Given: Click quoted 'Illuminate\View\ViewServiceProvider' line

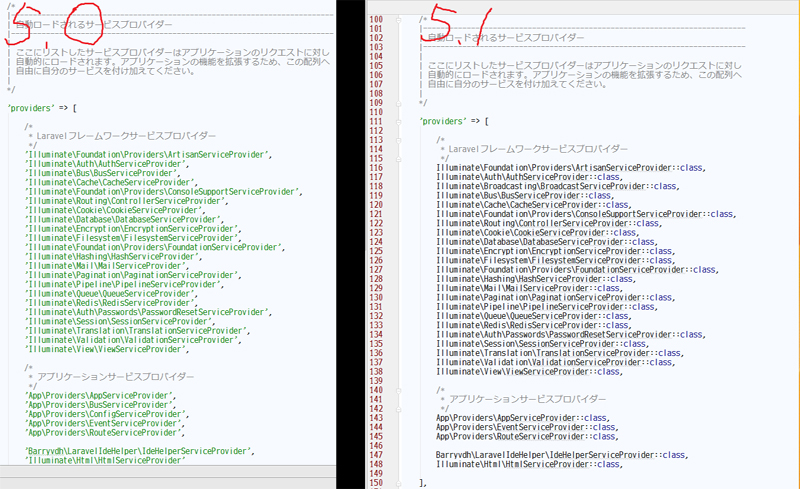Looking at the screenshot, I should 107,349.
